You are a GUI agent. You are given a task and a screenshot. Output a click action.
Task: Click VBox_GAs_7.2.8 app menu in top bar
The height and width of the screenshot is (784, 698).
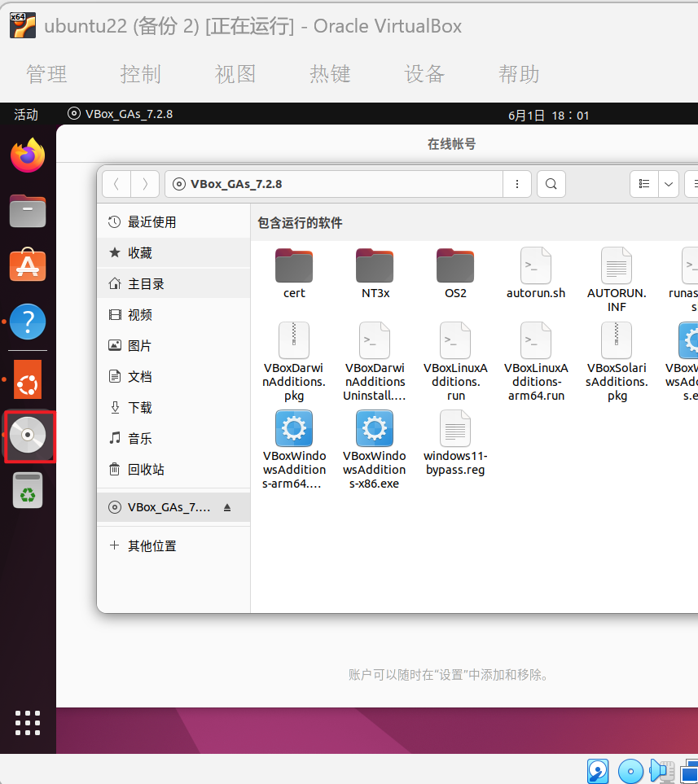coord(121,114)
